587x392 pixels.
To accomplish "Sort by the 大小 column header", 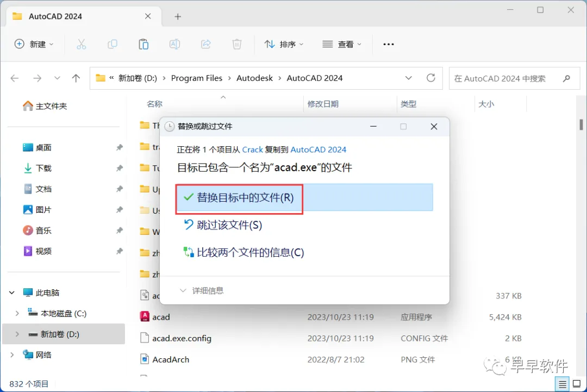I will (x=486, y=104).
